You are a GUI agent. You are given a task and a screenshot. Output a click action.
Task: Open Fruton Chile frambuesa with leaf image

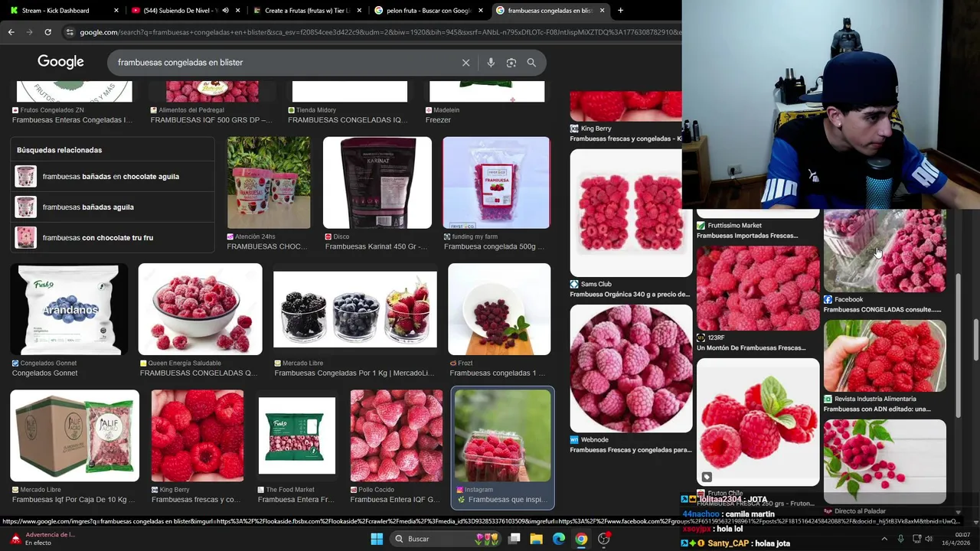point(758,422)
